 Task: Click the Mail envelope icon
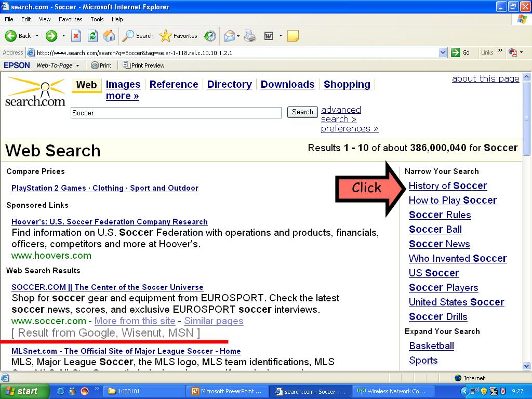click(x=229, y=36)
